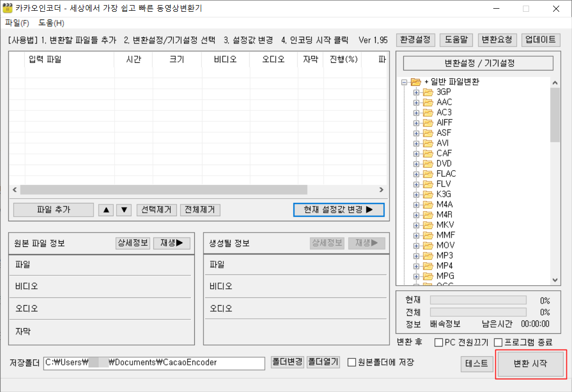The width and height of the screenshot is (572, 392).
Task: Click the MKV folder icon
Action: (x=428, y=225)
